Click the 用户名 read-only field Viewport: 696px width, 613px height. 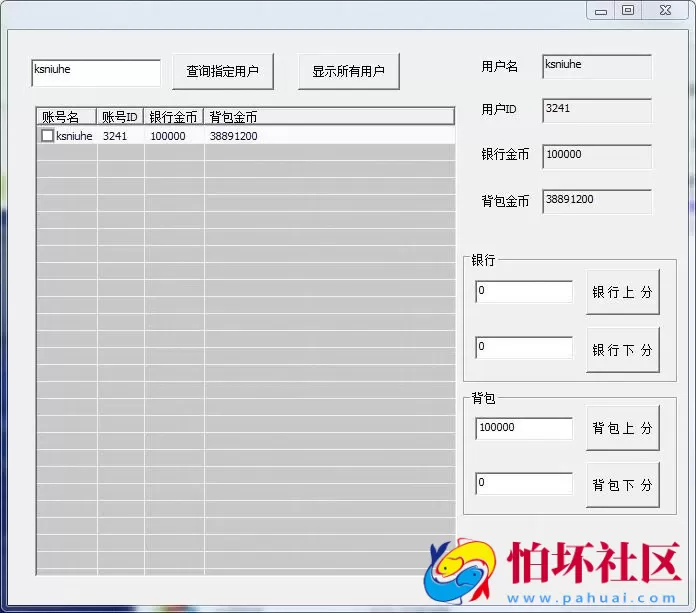[597, 67]
